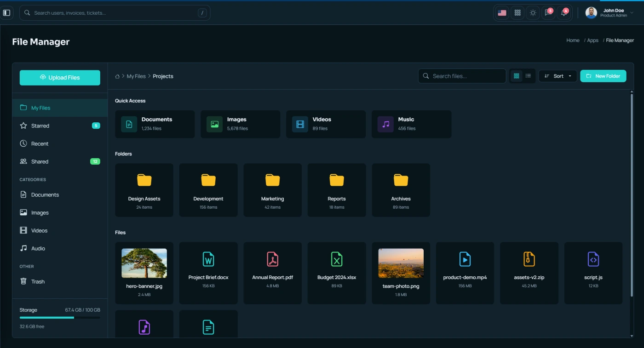This screenshot has height=348, width=644.
Task: Click the storage usage progress bar
Action: click(60, 318)
